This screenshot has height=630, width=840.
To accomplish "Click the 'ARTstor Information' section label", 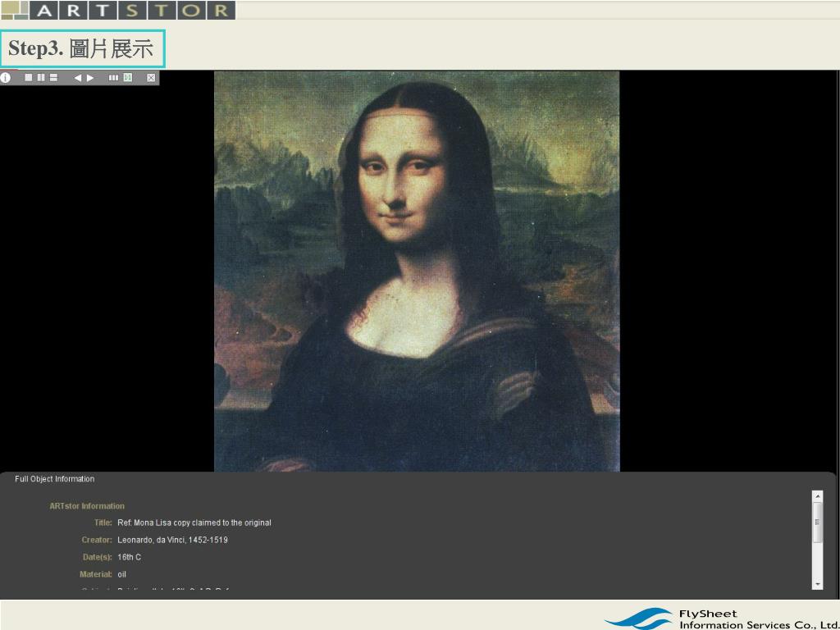I will coord(87,505).
